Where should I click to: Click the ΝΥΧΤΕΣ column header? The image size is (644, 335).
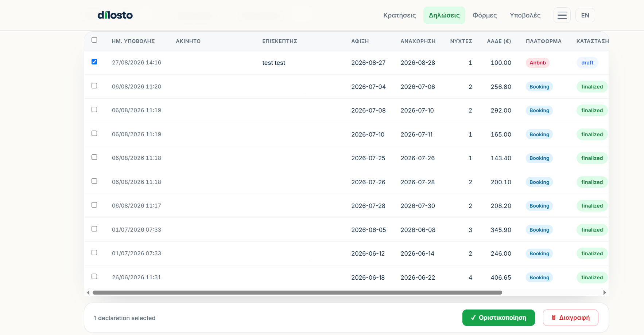point(461,41)
